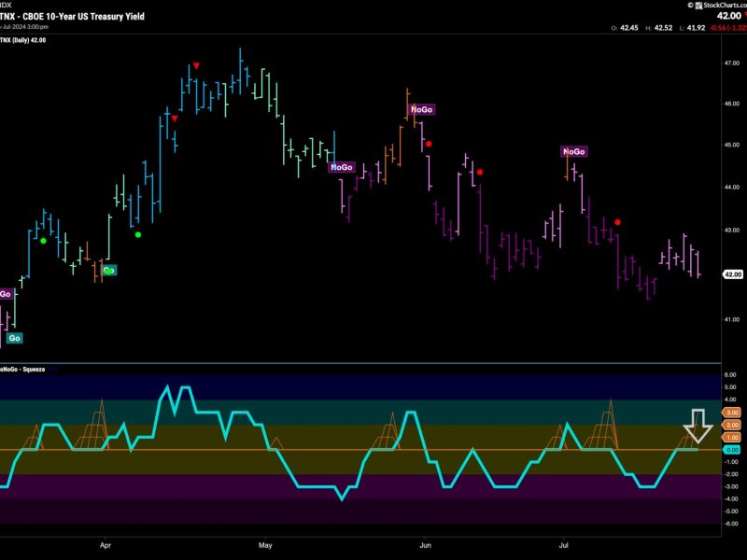747x560 pixels.
Task: Click the orange 3.00 oscillator tag
Action: tap(732, 413)
